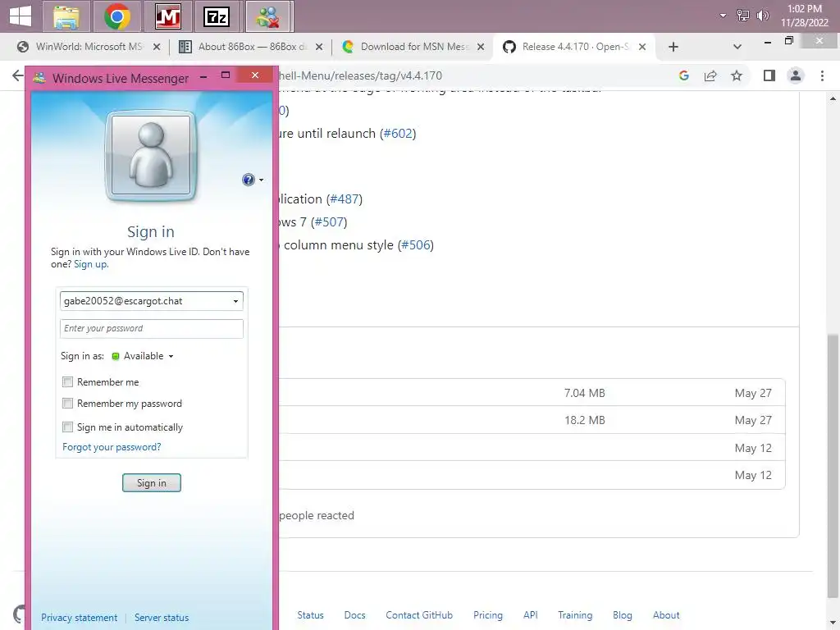Click Messenger display picture avatar
Screen dimensions: 840x630
(151, 155)
